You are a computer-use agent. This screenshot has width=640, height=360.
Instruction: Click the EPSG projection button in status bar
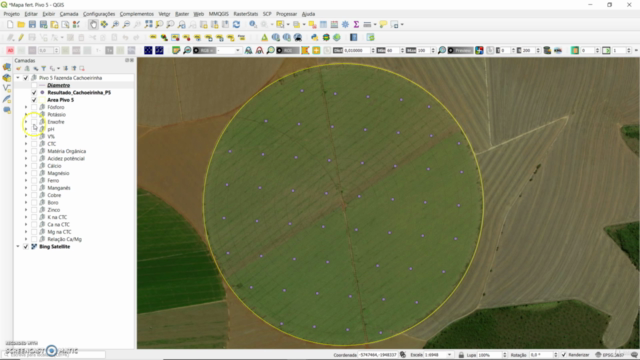tap(609, 355)
